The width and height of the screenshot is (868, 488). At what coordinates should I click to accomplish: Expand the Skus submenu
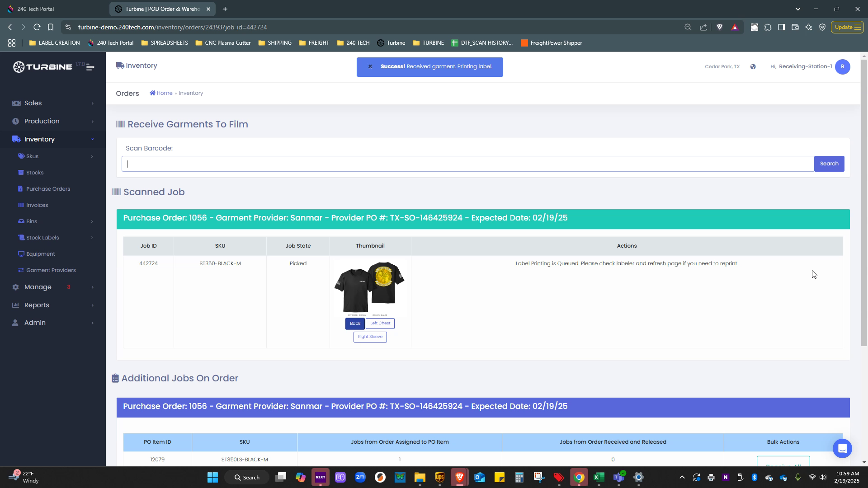[32, 156]
